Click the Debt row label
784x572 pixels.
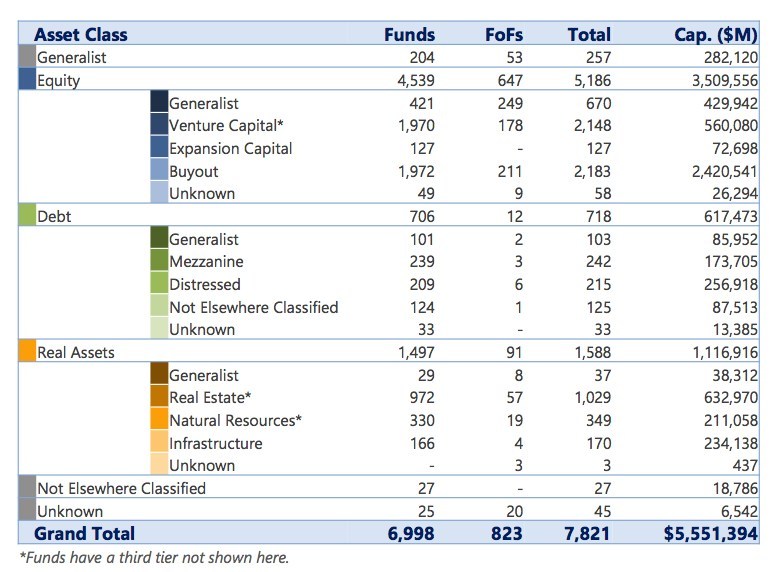54,216
